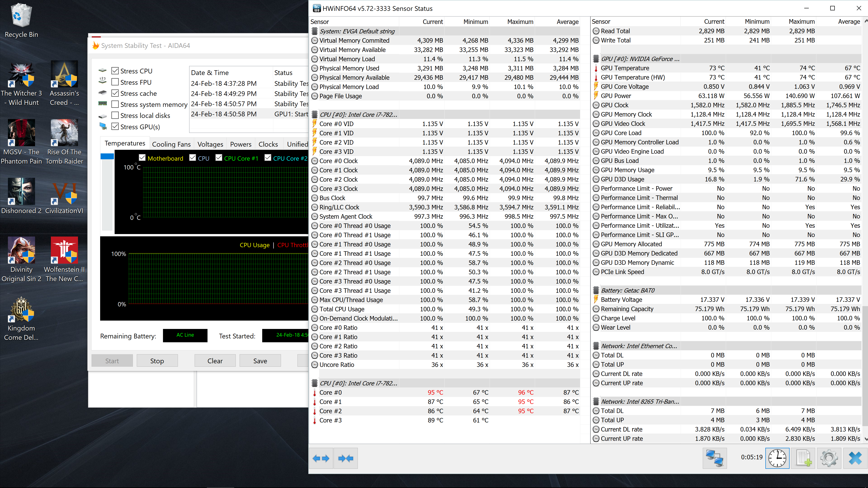Image resolution: width=868 pixels, height=488 pixels.
Task: Click the Save button in AIDA64
Action: point(260,361)
